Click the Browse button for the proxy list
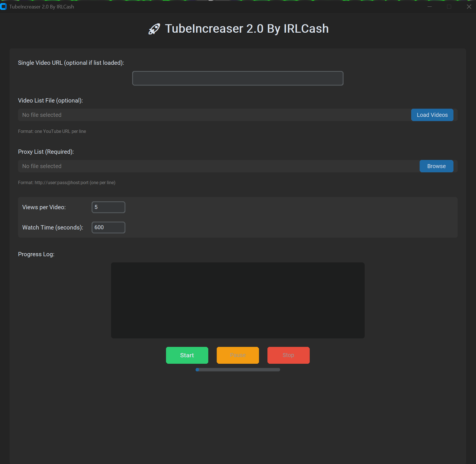The image size is (476, 464). (436, 166)
